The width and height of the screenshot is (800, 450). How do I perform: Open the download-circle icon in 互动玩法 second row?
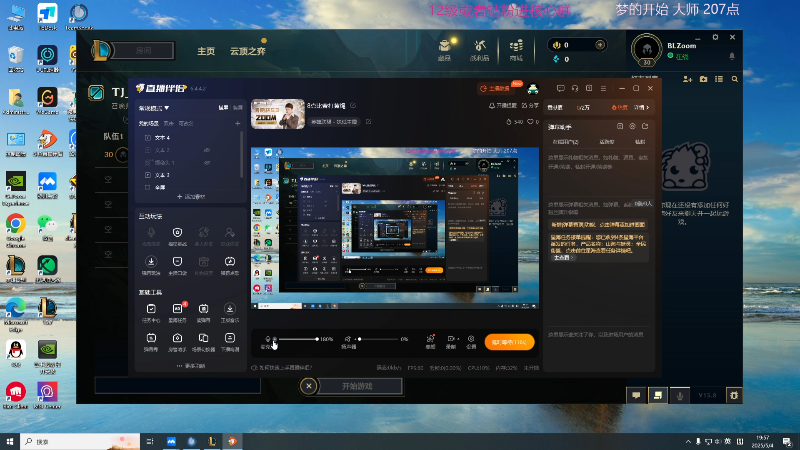click(151, 265)
